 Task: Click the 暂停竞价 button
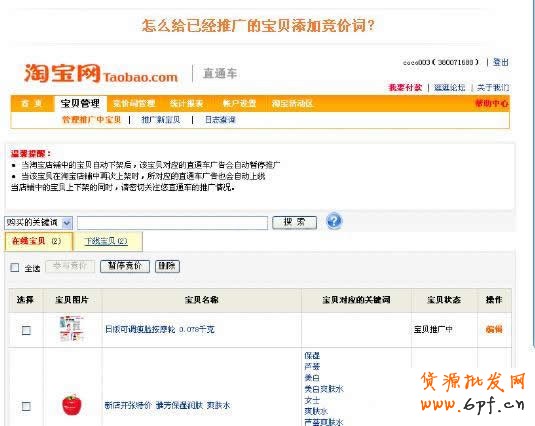(125, 266)
